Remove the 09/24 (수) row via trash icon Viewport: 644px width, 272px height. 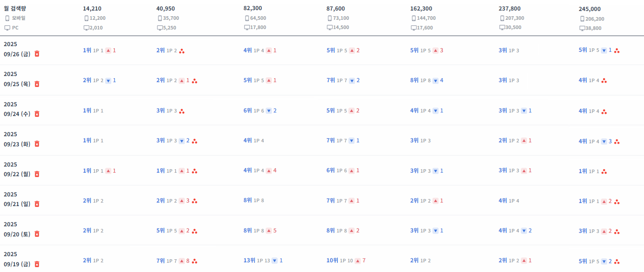click(x=37, y=114)
